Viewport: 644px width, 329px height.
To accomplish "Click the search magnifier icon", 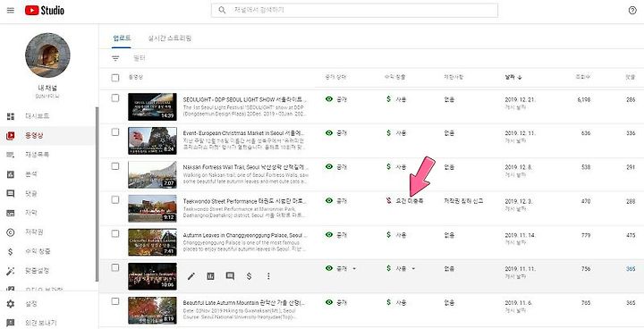I will tap(222, 10).
